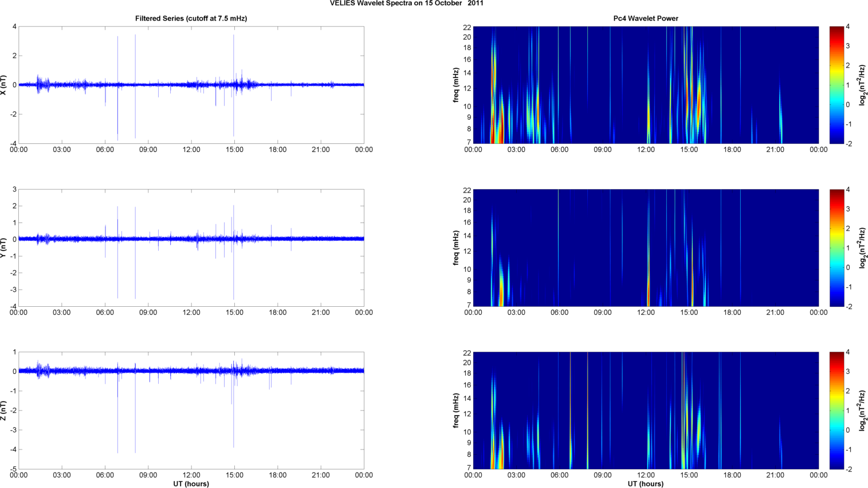Click the middle spectrogram's colorbar
The width and height of the screenshot is (868, 488).
tap(836, 248)
